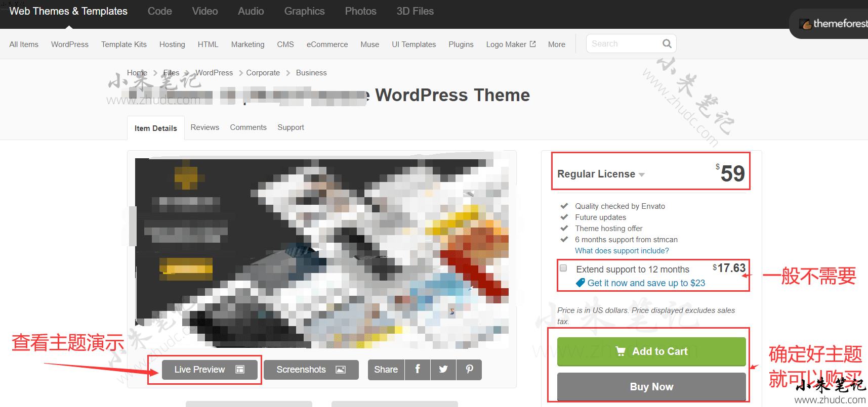Click the Pinterest share icon
This screenshot has width=868, height=407.
pyautogui.click(x=469, y=370)
